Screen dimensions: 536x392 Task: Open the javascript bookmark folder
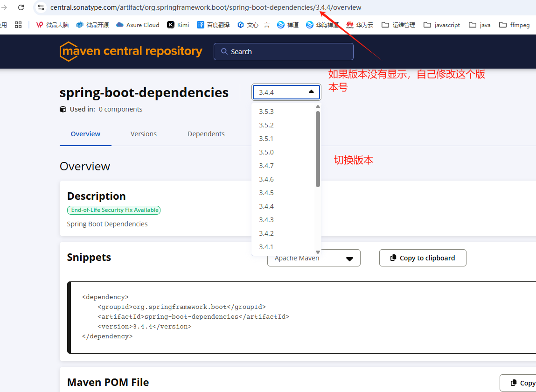442,25
